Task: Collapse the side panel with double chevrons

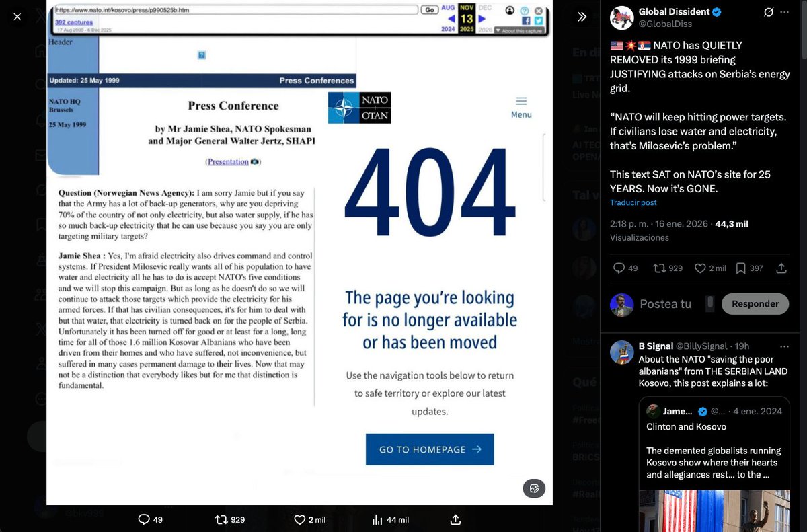Action: pos(582,17)
